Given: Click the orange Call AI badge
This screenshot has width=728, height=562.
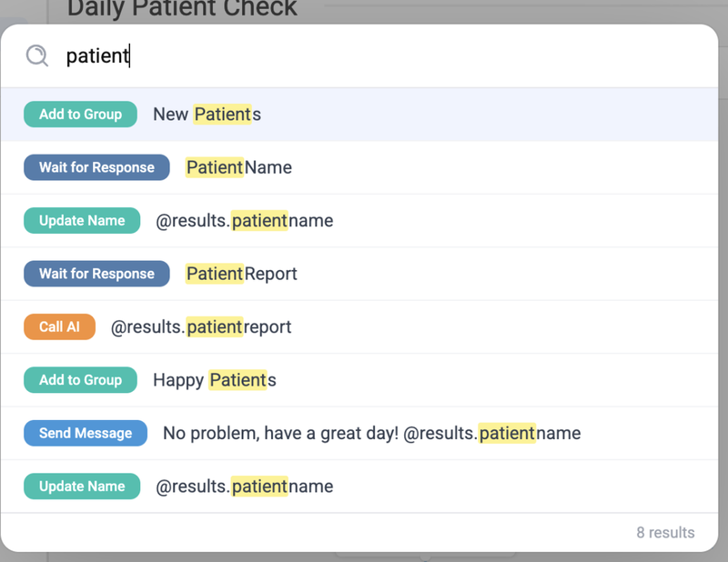Looking at the screenshot, I should click(59, 326).
